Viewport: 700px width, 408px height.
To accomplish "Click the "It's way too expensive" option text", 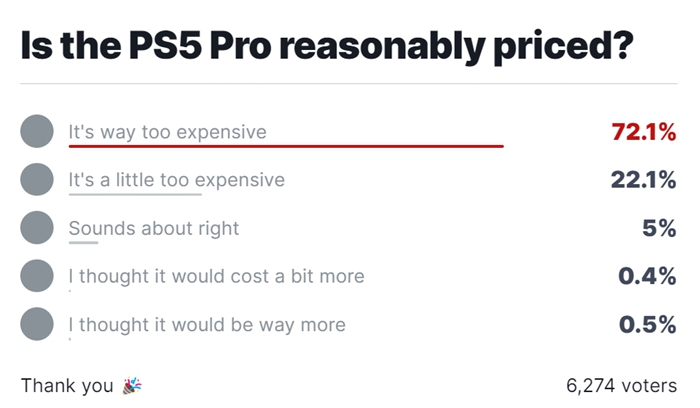I will (x=167, y=131).
